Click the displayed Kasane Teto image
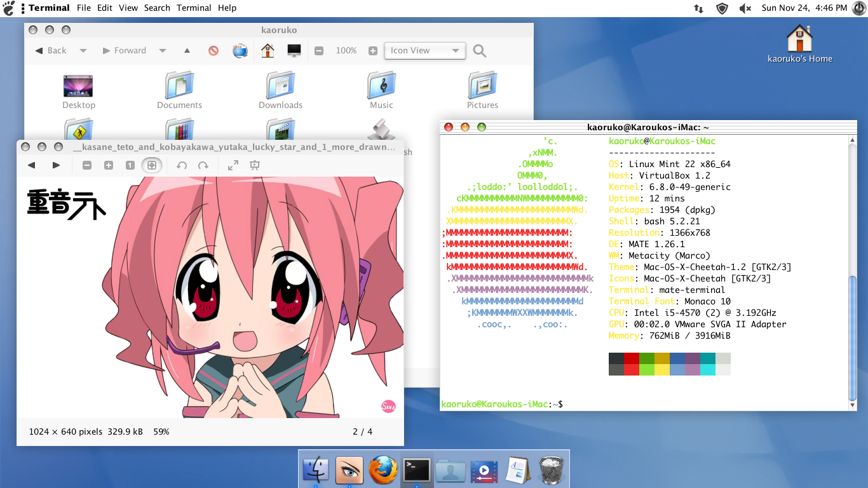 click(210, 297)
